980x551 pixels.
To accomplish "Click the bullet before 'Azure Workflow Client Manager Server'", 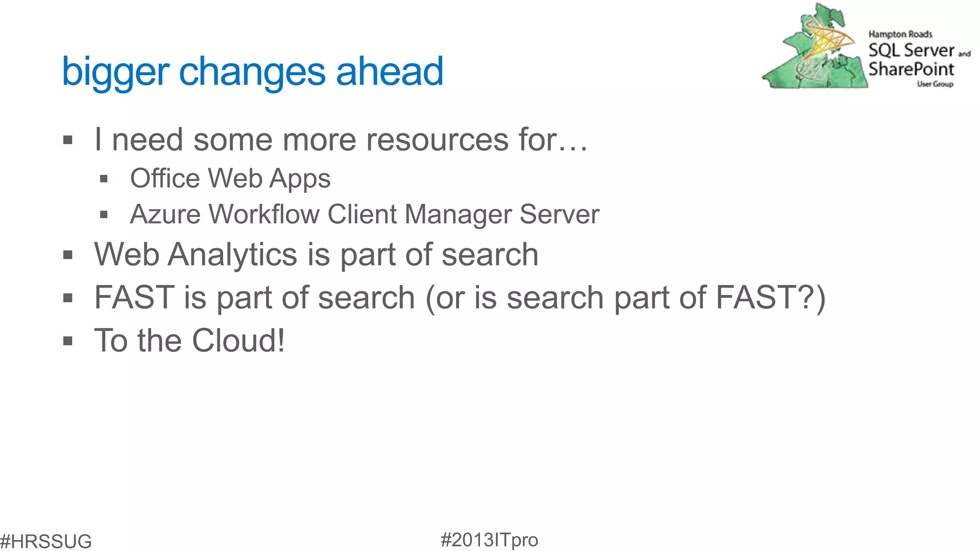I will click(x=104, y=215).
